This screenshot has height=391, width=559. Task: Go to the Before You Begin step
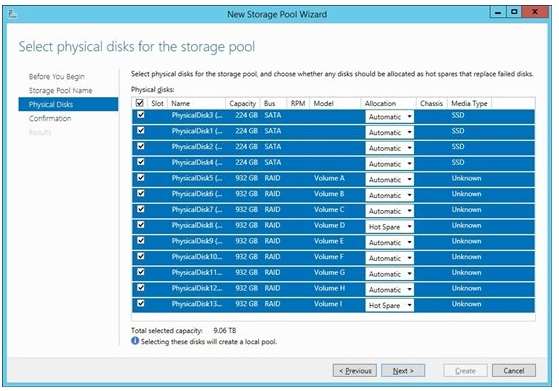pos(57,77)
